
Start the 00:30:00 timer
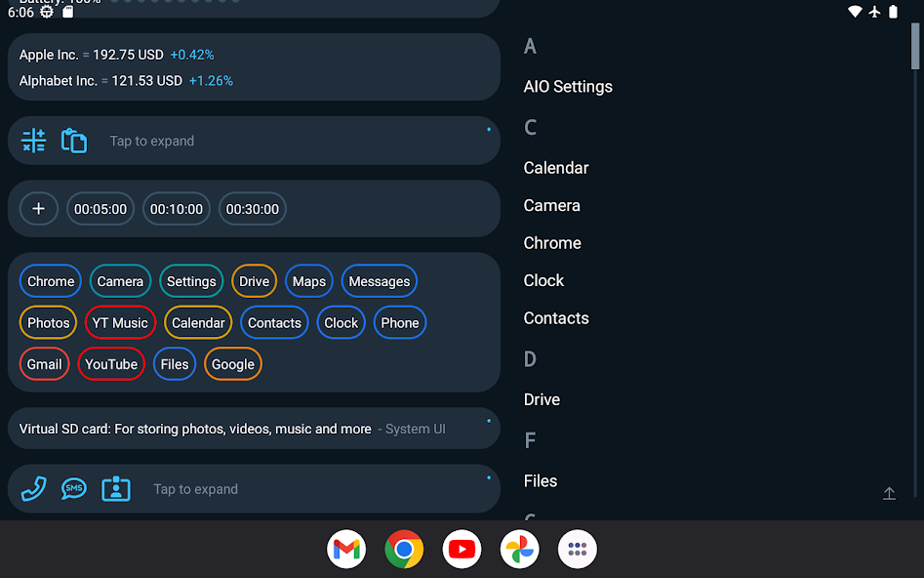pos(252,209)
